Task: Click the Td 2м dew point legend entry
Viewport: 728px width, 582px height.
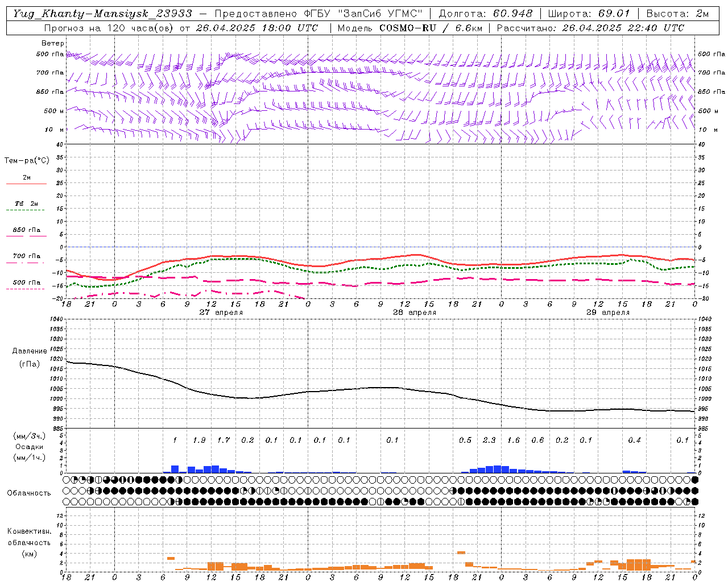Action: click(x=26, y=203)
